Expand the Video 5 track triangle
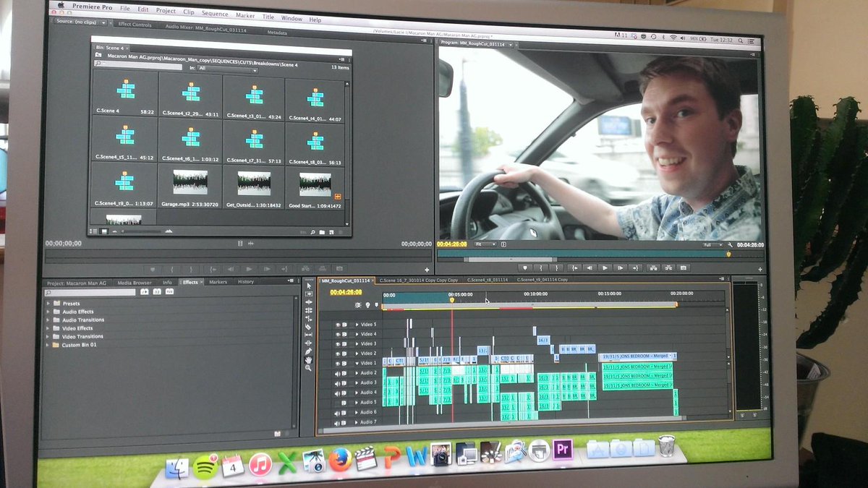 pyautogui.click(x=356, y=325)
